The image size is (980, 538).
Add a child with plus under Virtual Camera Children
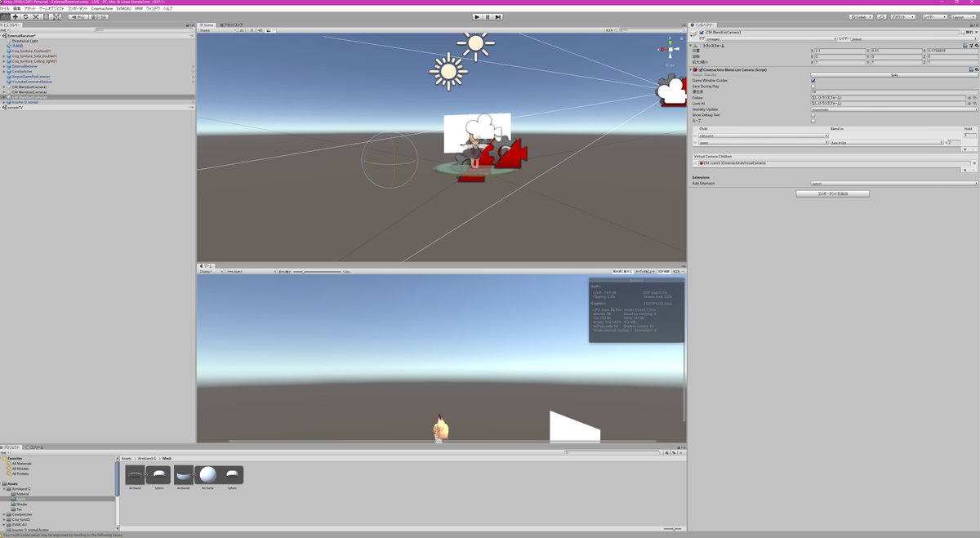click(x=964, y=170)
